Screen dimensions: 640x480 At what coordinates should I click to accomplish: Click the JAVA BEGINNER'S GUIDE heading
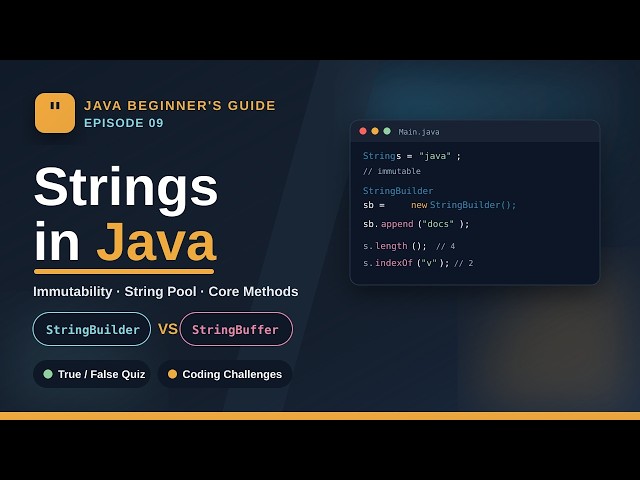tap(180, 105)
